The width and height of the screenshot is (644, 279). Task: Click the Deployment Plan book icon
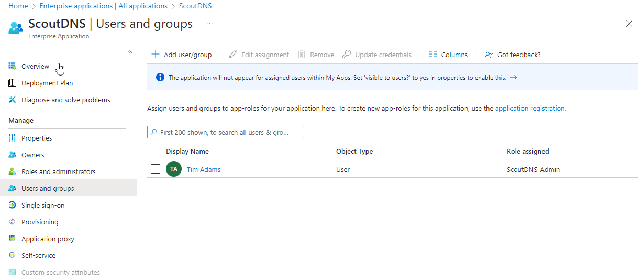(x=13, y=83)
